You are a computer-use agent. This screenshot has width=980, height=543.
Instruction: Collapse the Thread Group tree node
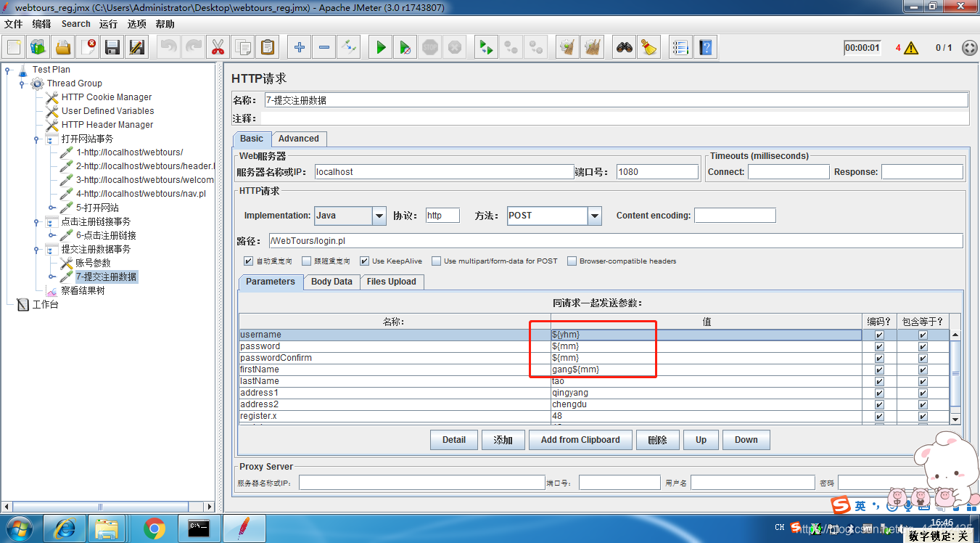[x=22, y=83]
